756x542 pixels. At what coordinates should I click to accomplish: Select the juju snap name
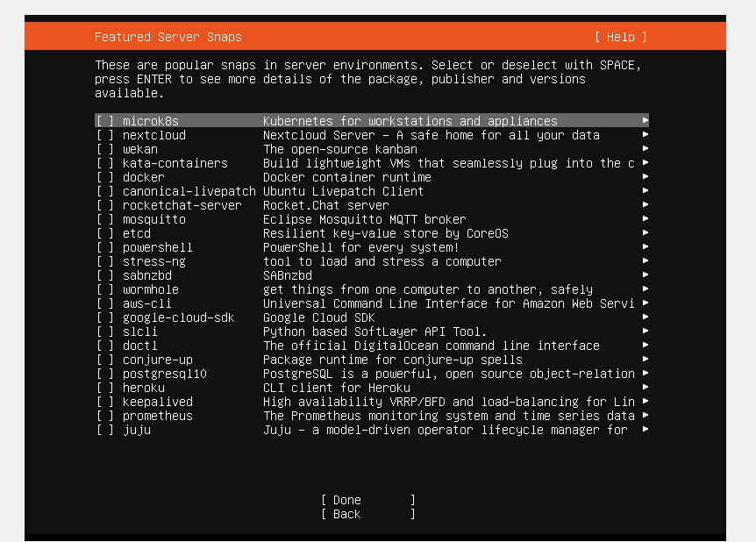(137, 430)
